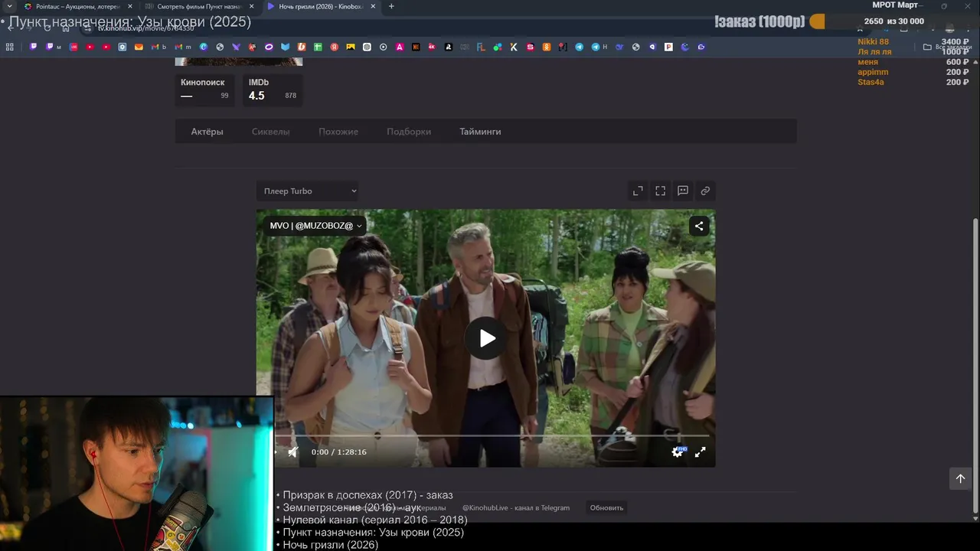Image resolution: width=980 pixels, height=551 pixels.
Task: Enter fullscreen from the player's bottom-right icon
Action: pyautogui.click(x=700, y=452)
